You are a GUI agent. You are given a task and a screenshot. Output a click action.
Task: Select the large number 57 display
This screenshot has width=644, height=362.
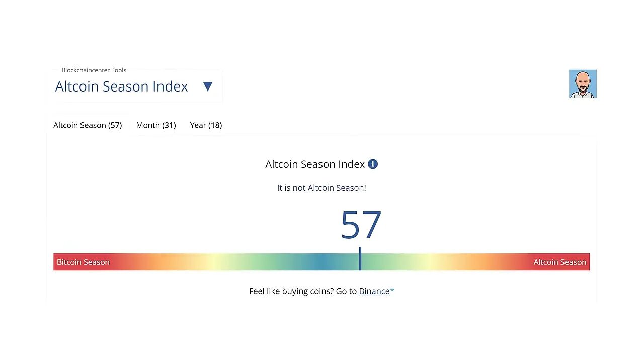coord(360,225)
